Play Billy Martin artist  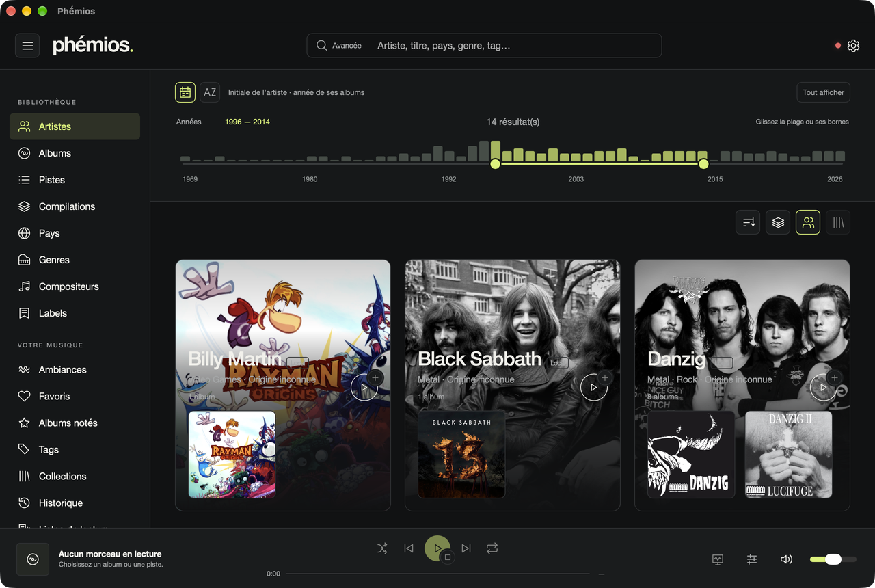point(364,387)
